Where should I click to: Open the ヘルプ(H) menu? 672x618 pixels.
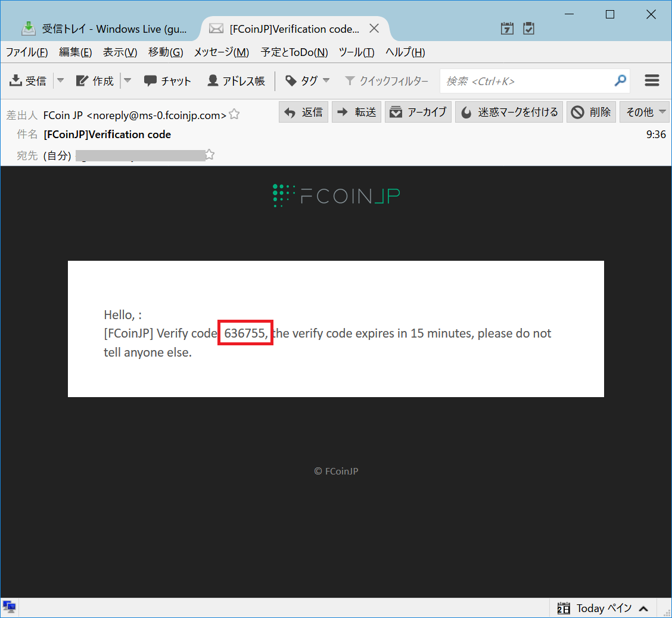pos(405,52)
